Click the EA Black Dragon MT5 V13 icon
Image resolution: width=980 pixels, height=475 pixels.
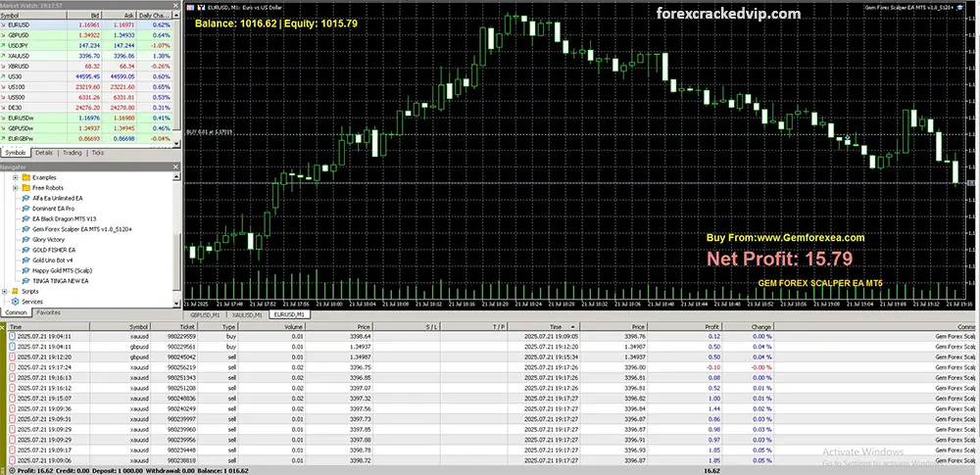(26, 218)
